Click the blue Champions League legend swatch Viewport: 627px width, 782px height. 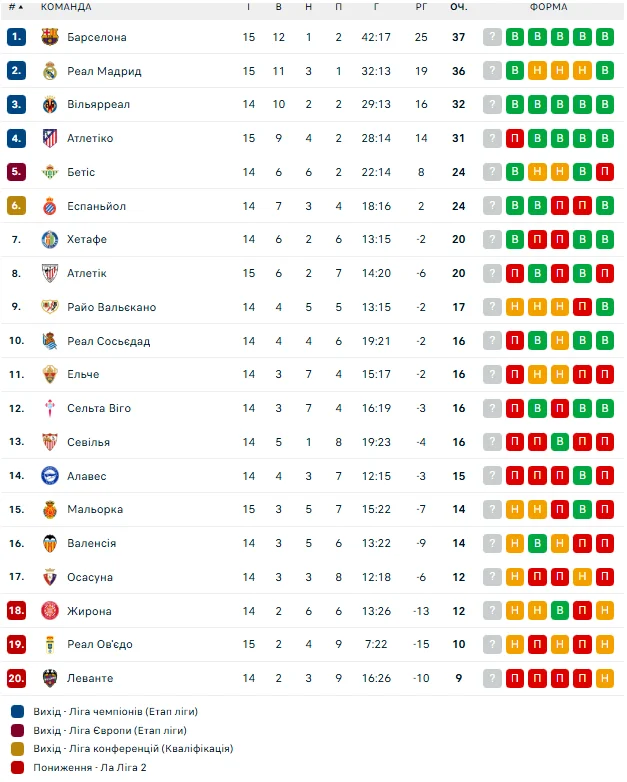[x=17, y=711]
